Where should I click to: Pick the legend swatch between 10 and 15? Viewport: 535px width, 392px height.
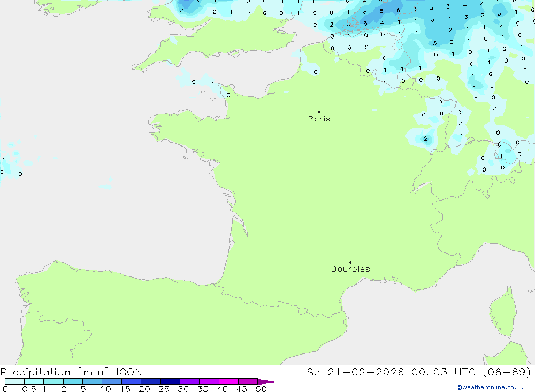[112, 381]
